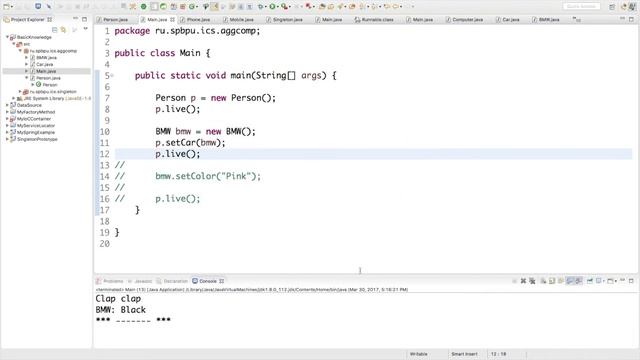
Task: Collapse main method using fold marker on line 5
Action: (112, 75)
